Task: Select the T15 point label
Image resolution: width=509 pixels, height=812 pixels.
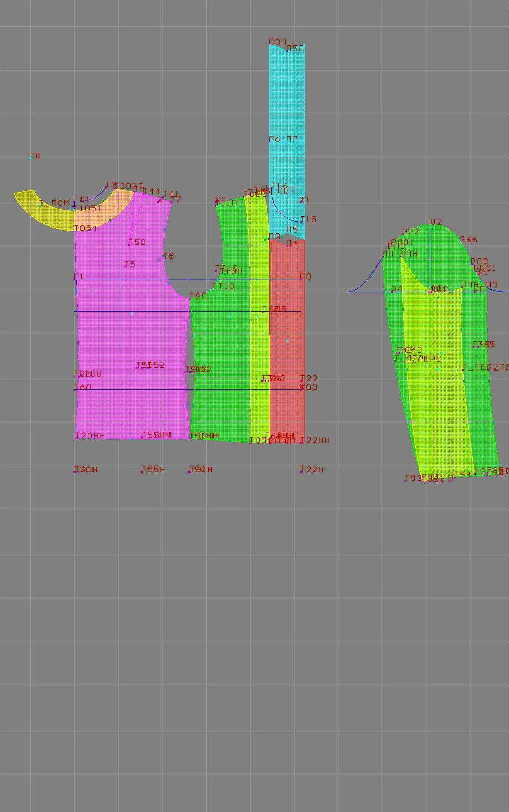Action: tap(308, 219)
